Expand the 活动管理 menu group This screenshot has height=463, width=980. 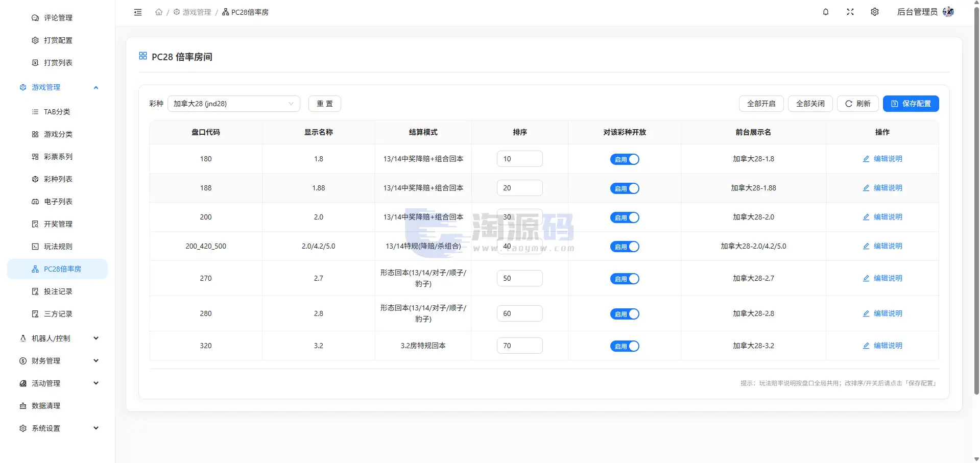59,383
